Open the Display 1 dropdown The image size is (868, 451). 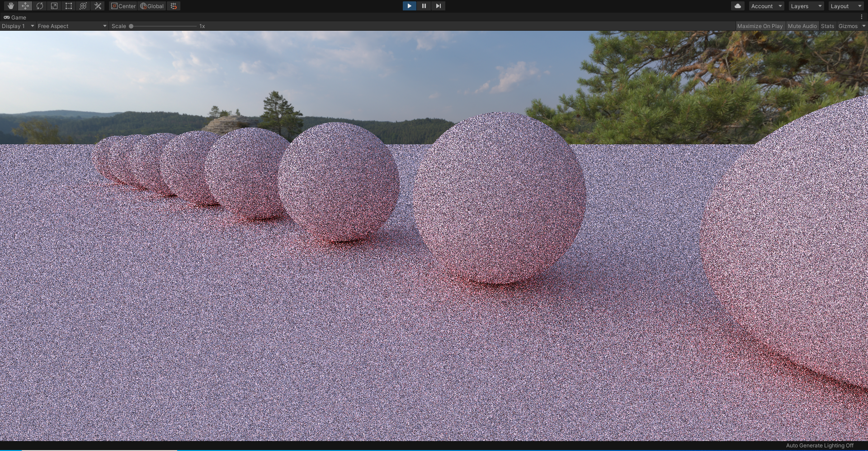18,26
